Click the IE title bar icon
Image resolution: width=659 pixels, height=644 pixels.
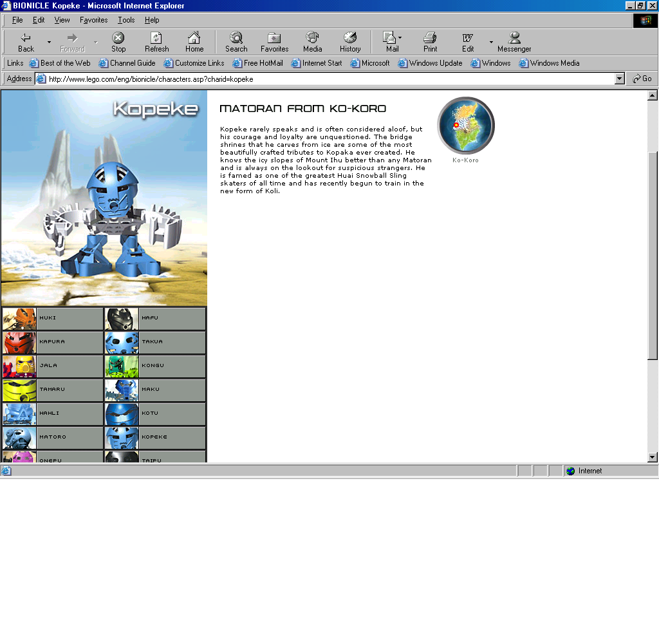pos(6,5)
